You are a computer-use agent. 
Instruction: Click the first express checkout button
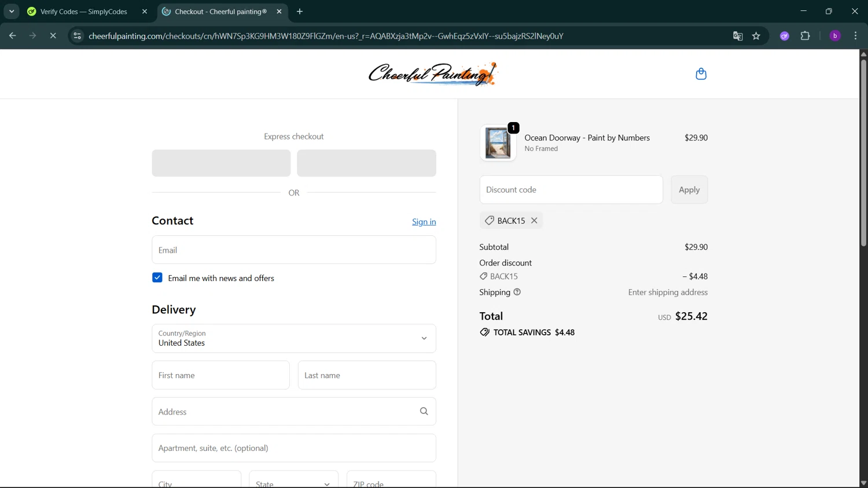point(221,163)
